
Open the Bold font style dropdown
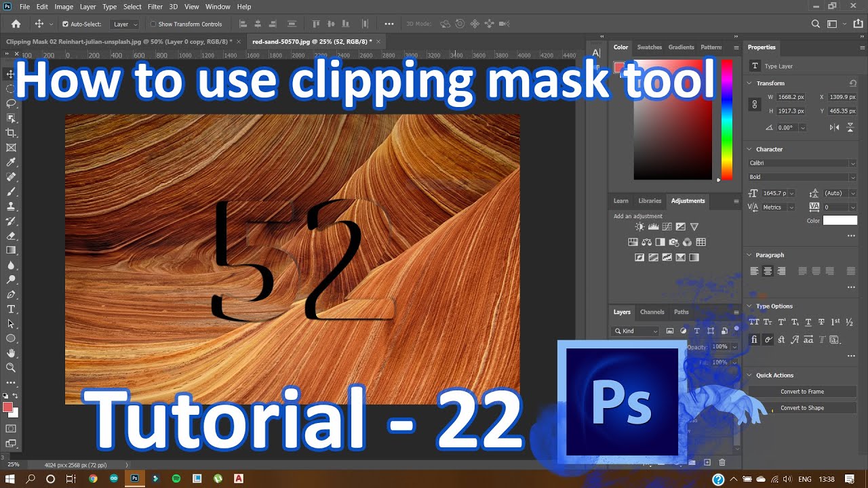click(802, 177)
